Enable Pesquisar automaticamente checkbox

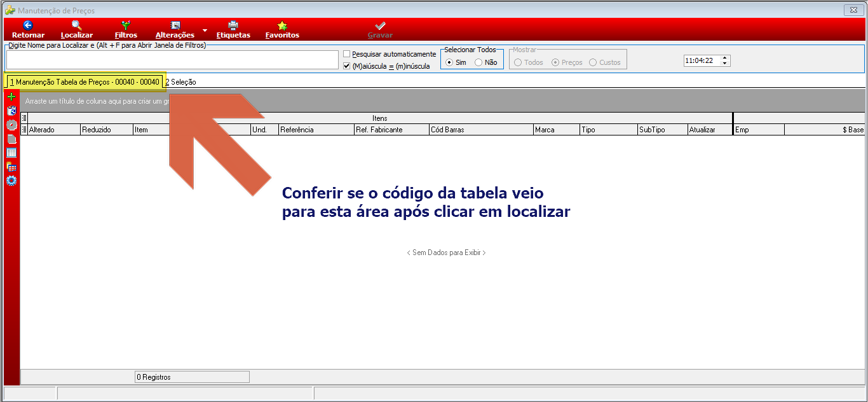pos(346,54)
